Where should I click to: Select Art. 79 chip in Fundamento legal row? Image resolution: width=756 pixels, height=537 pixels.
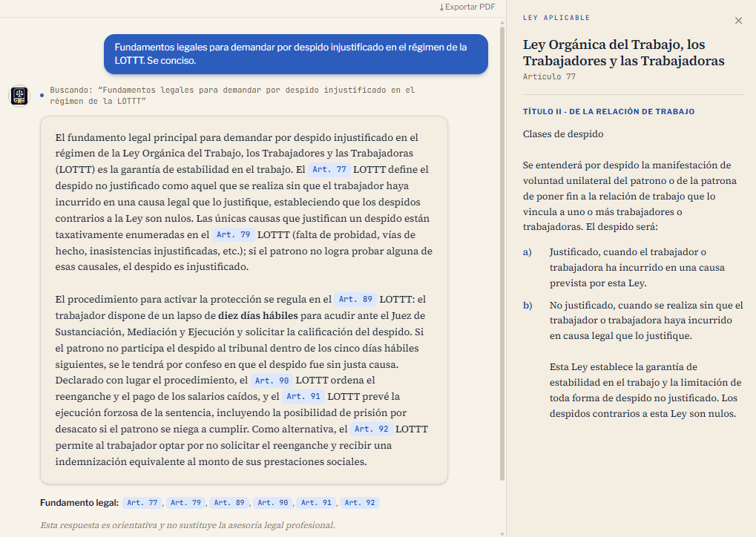(185, 503)
